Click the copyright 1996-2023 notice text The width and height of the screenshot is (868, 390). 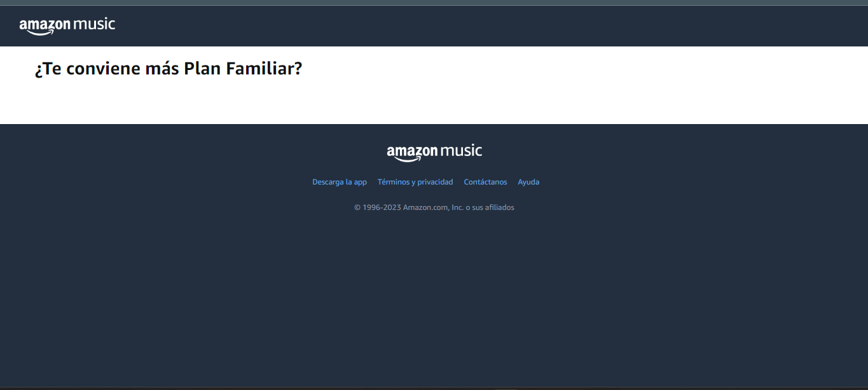pos(434,207)
